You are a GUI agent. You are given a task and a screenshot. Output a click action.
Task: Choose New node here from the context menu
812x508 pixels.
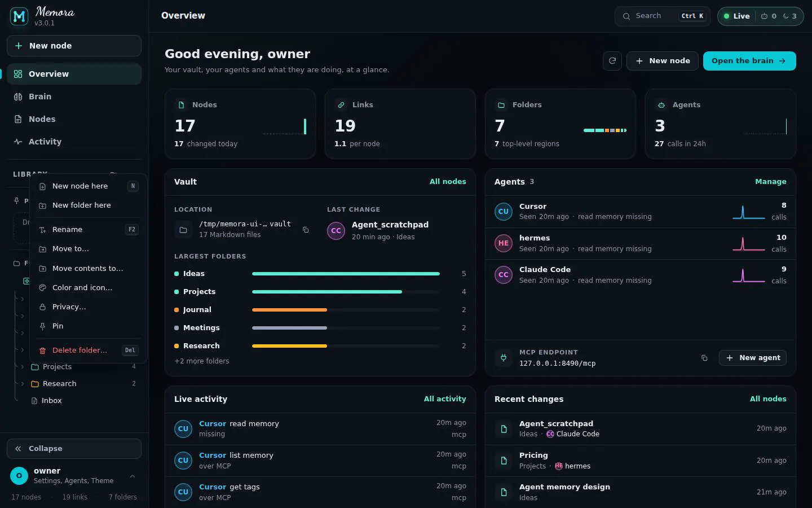(x=89, y=186)
